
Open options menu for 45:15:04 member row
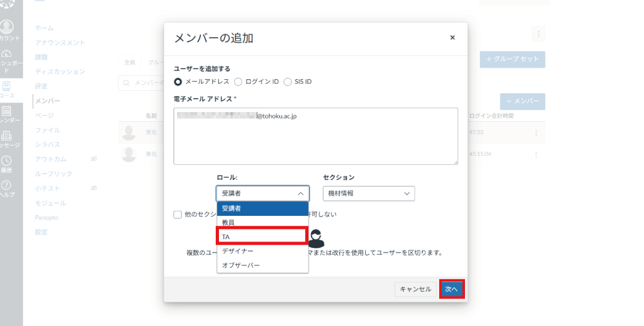coord(536,155)
